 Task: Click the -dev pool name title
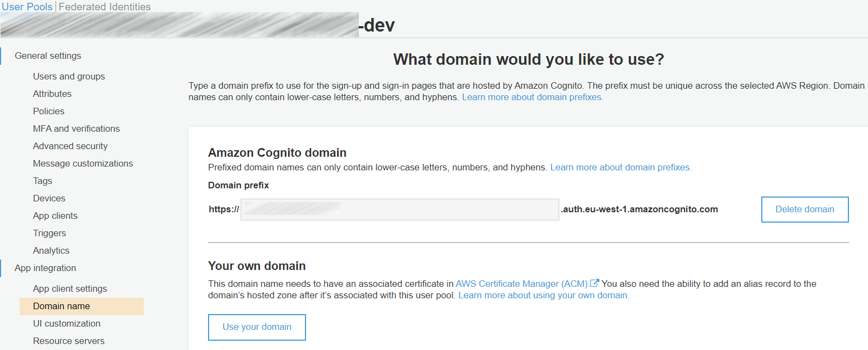pos(377,25)
